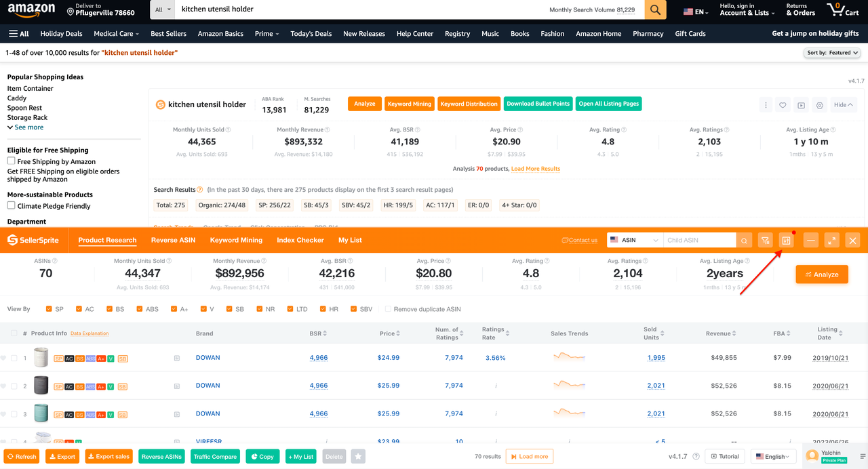Open Today's Deals in Amazon nav
The height and width of the screenshot is (469, 868).
(311, 33)
